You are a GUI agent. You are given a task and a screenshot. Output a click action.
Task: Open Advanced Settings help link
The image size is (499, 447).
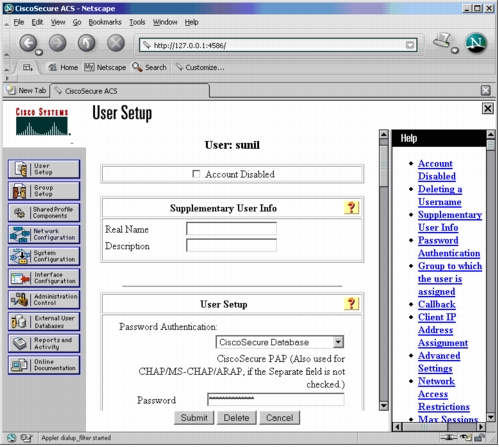(x=439, y=362)
